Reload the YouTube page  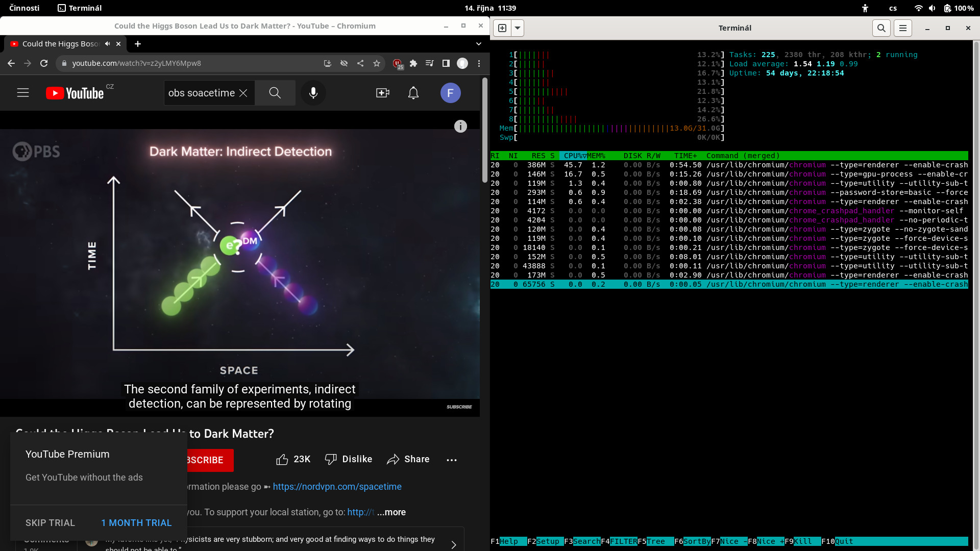pyautogui.click(x=44, y=63)
